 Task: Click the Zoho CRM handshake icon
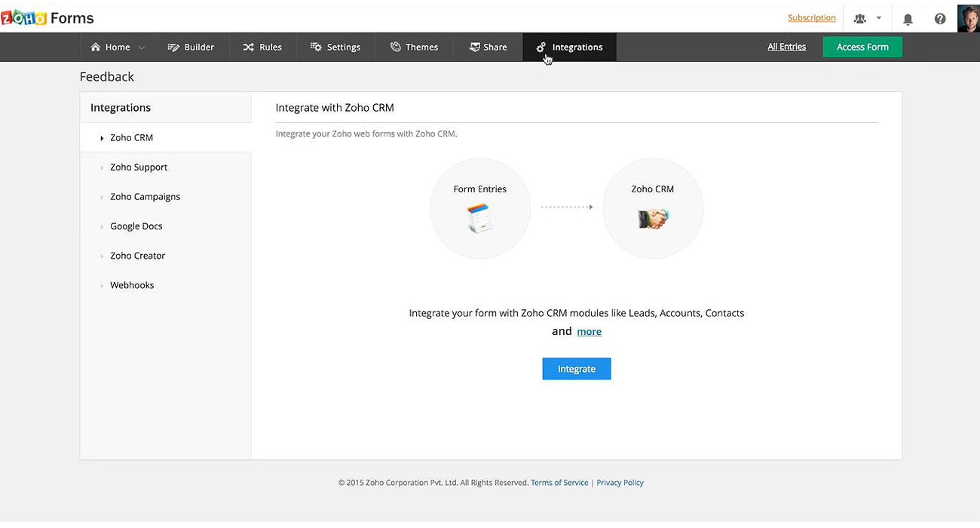click(652, 219)
